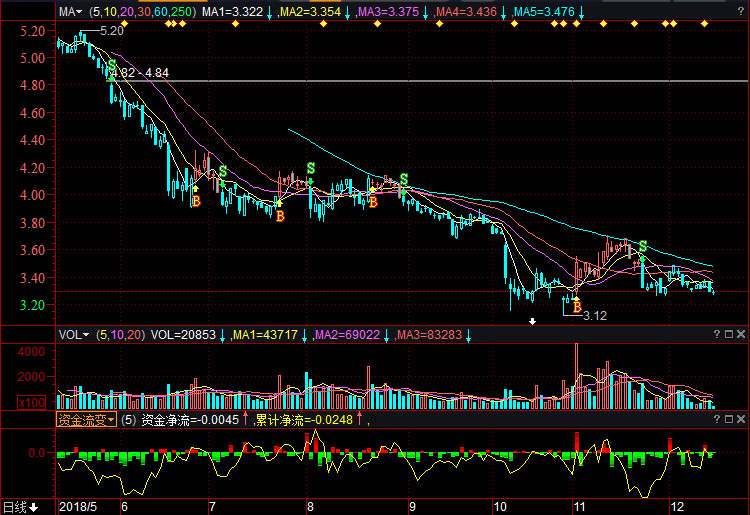The height and width of the screenshot is (515, 750).
Task: Click the MA parameters (5,10,20,30,60,250)
Action: pos(142,12)
